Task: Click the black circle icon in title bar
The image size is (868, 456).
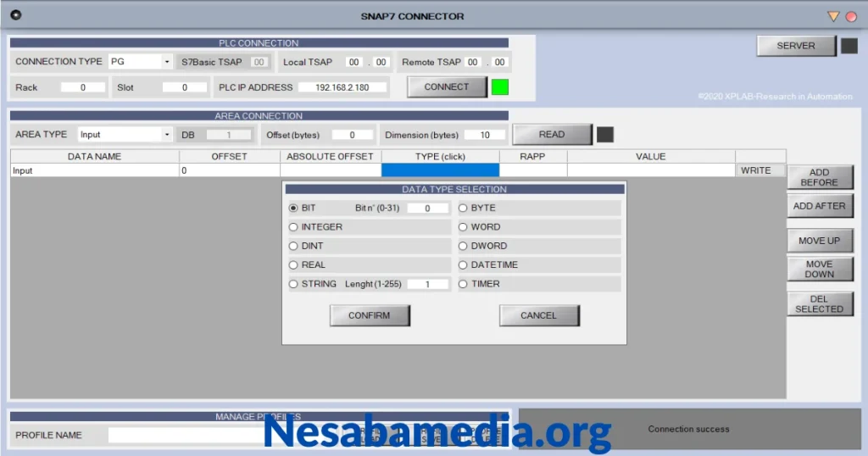Action: pos(16,15)
